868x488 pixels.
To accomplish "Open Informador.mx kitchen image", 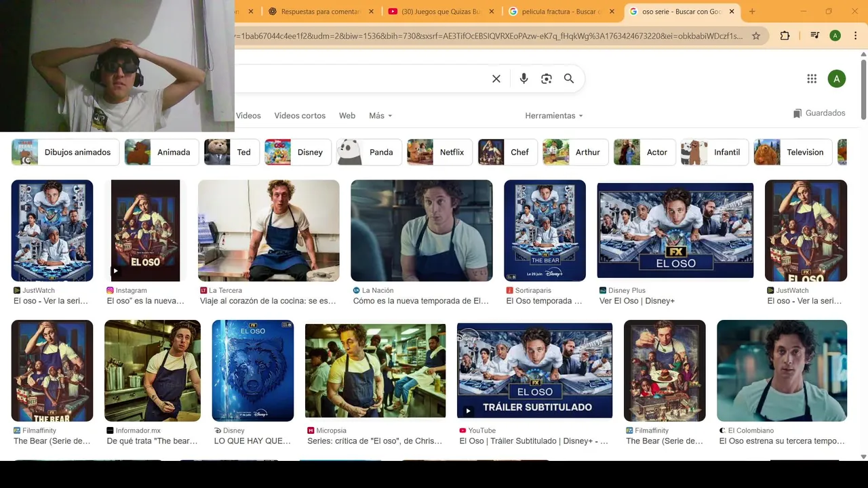I will [153, 371].
